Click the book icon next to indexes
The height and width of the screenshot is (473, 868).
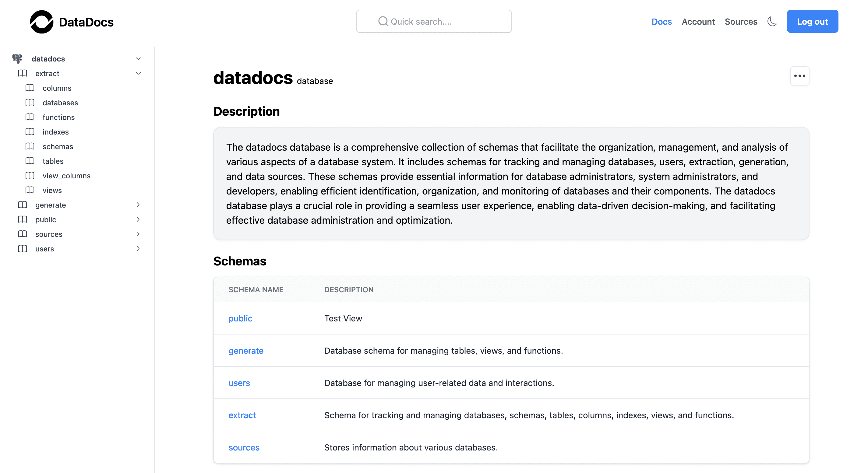30,132
